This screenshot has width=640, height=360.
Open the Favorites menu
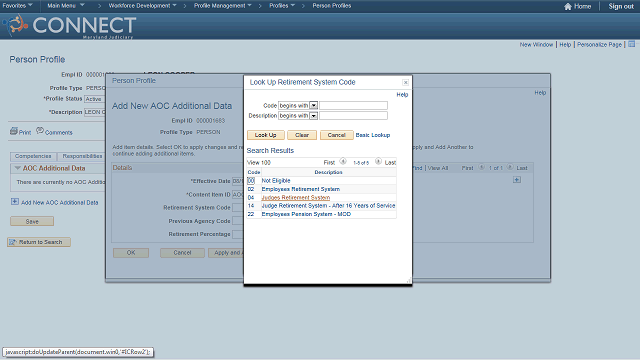18,6
